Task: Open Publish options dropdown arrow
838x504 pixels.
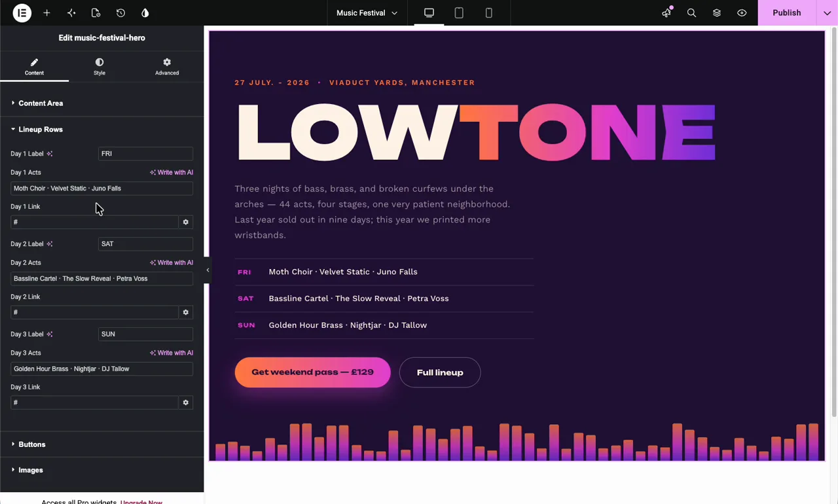Action: tap(827, 12)
